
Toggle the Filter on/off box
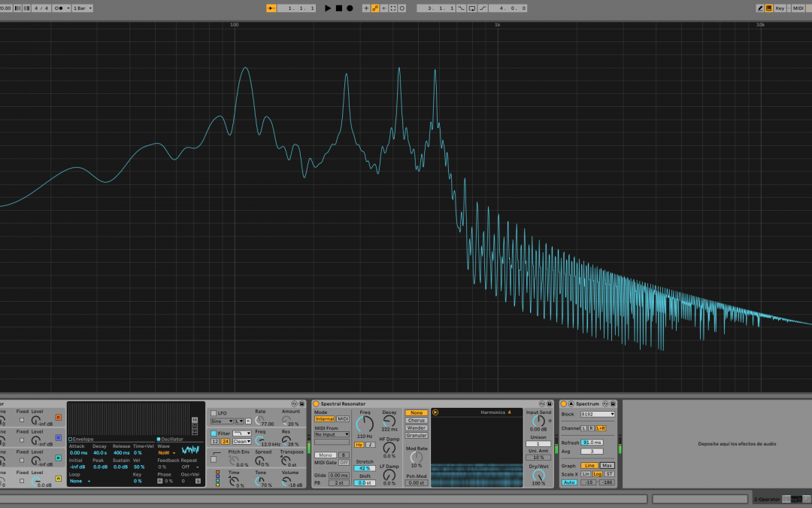click(x=214, y=433)
